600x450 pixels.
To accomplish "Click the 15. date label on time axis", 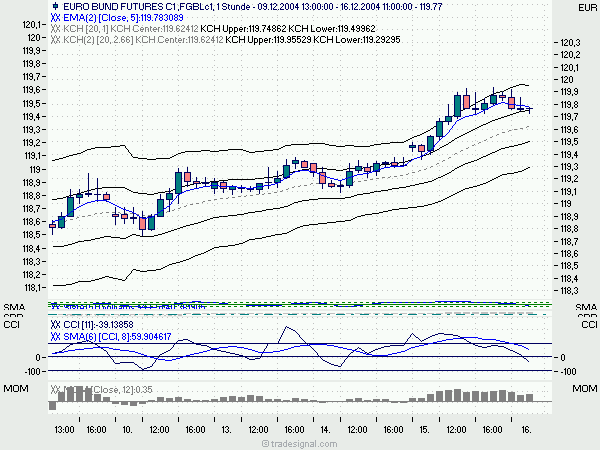I will [424, 430].
